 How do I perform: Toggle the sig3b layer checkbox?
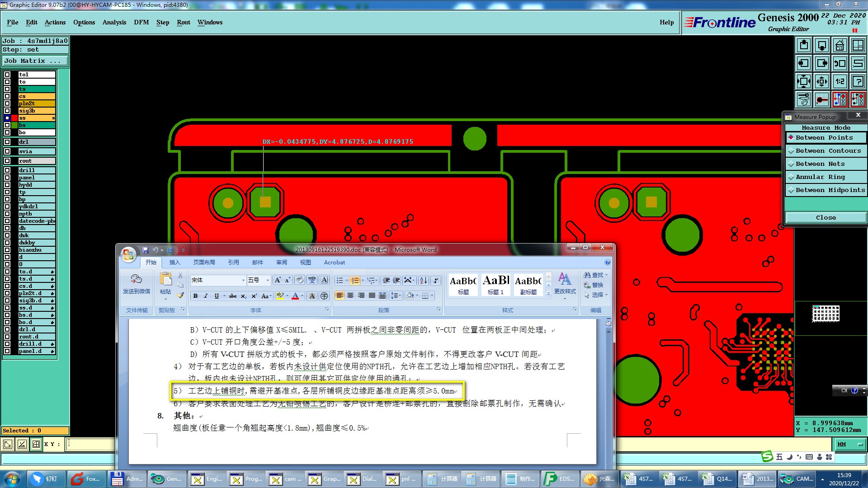coord(7,111)
